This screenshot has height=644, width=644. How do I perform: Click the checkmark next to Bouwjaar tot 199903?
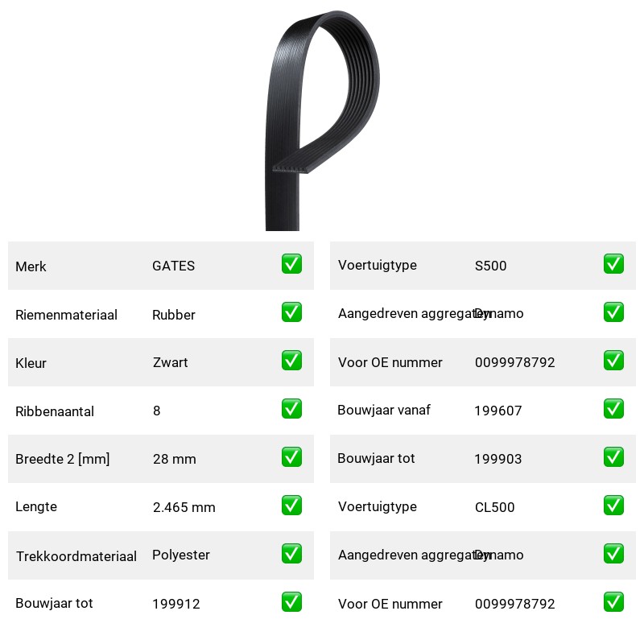613,457
